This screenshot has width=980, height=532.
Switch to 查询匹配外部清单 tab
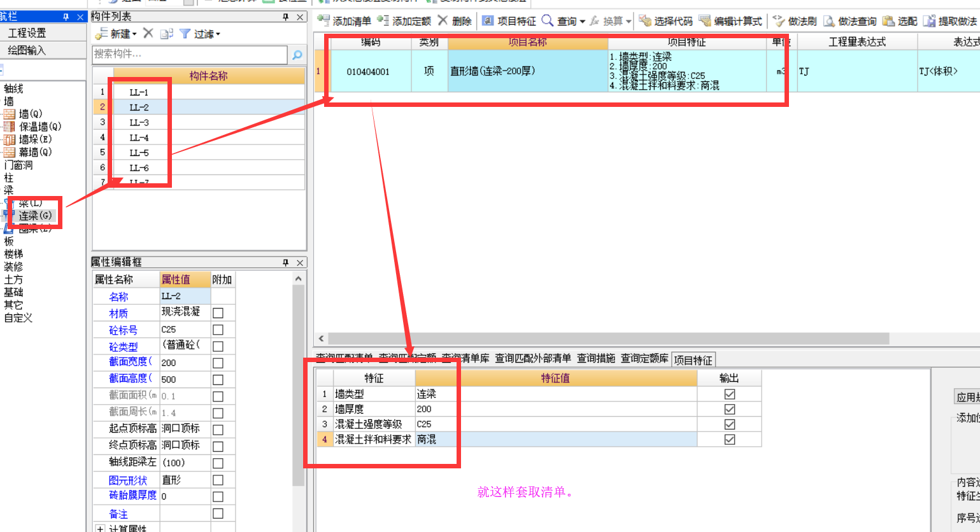(x=533, y=358)
